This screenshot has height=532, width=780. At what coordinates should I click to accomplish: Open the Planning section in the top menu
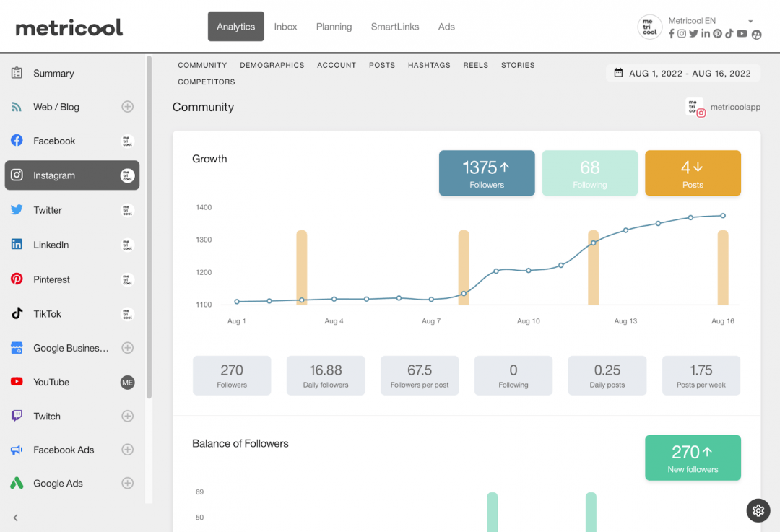pos(334,26)
